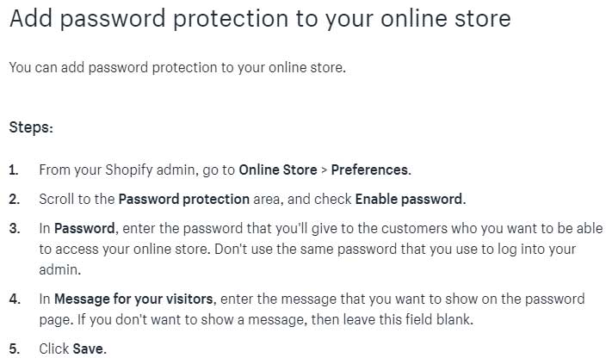Click the intro sentence below the heading

click(176, 67)
